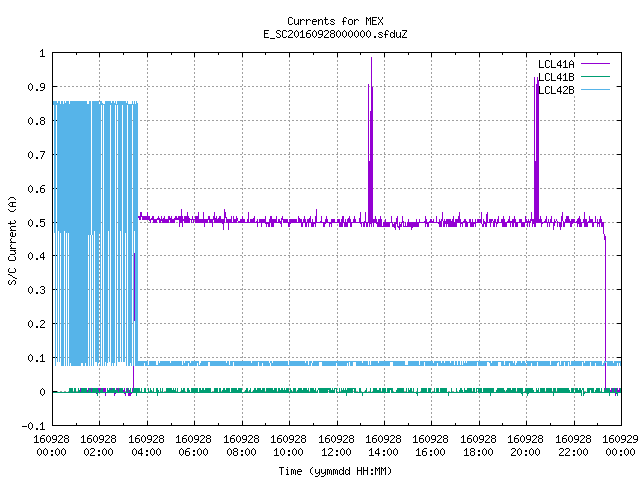Click the x-axis label '160928 22:00'
Screen dimensions: 640x480
(x=573, y=446)
